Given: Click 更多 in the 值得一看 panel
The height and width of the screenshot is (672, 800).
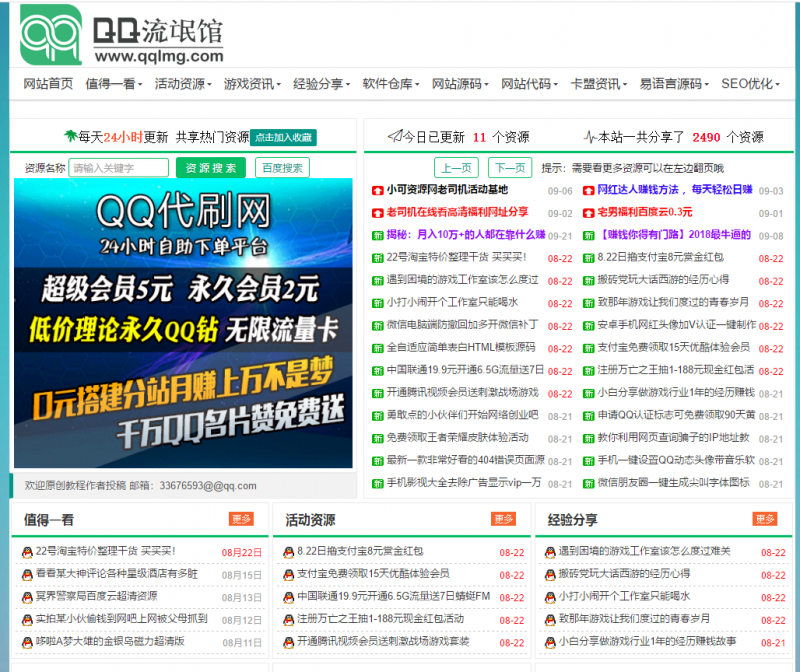Looking at the screenshot, I should (241, 519).
